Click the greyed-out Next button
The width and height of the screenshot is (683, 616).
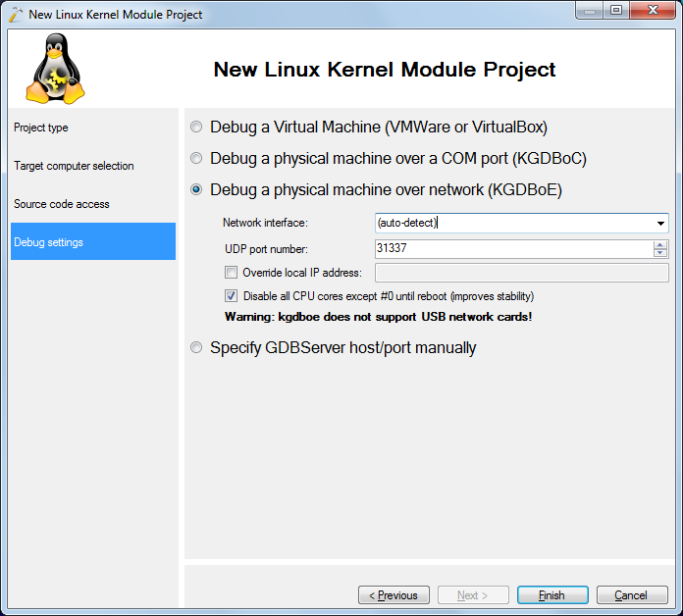[x=473, y=594]
